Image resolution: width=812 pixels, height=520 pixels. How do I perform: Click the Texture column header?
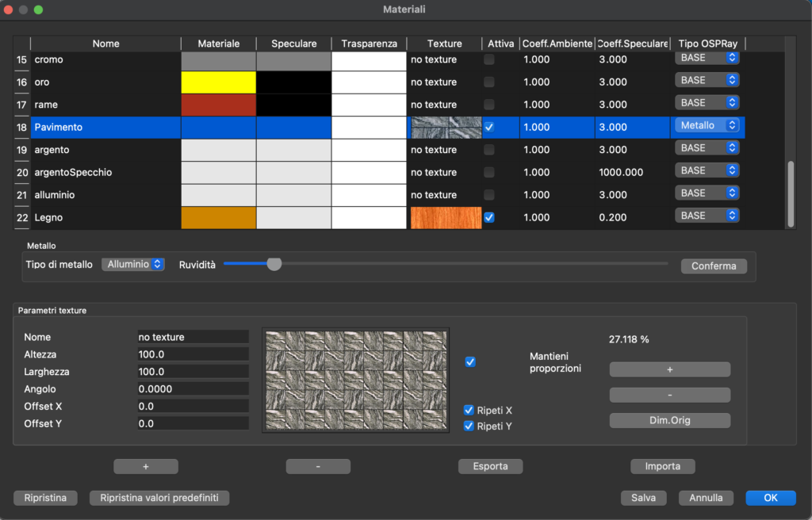444,44
